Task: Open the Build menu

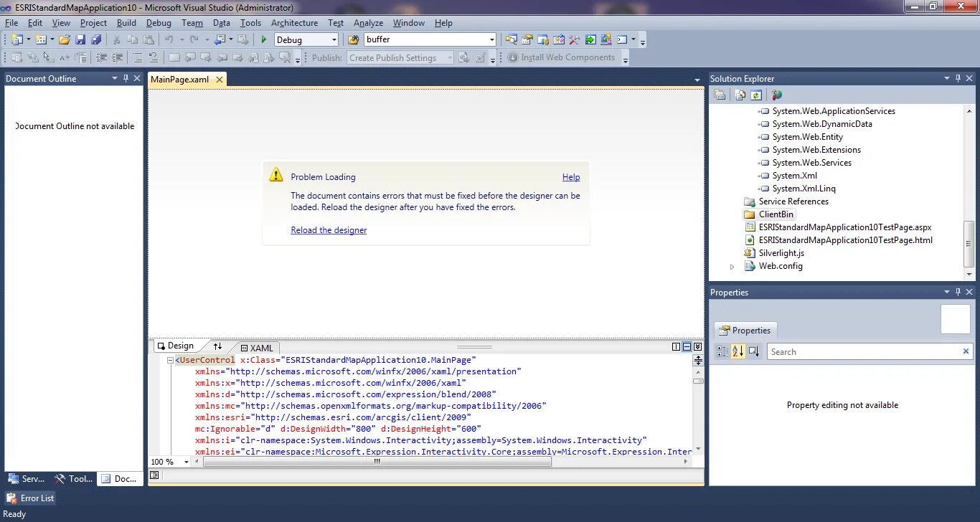Action: coord(126,23)
